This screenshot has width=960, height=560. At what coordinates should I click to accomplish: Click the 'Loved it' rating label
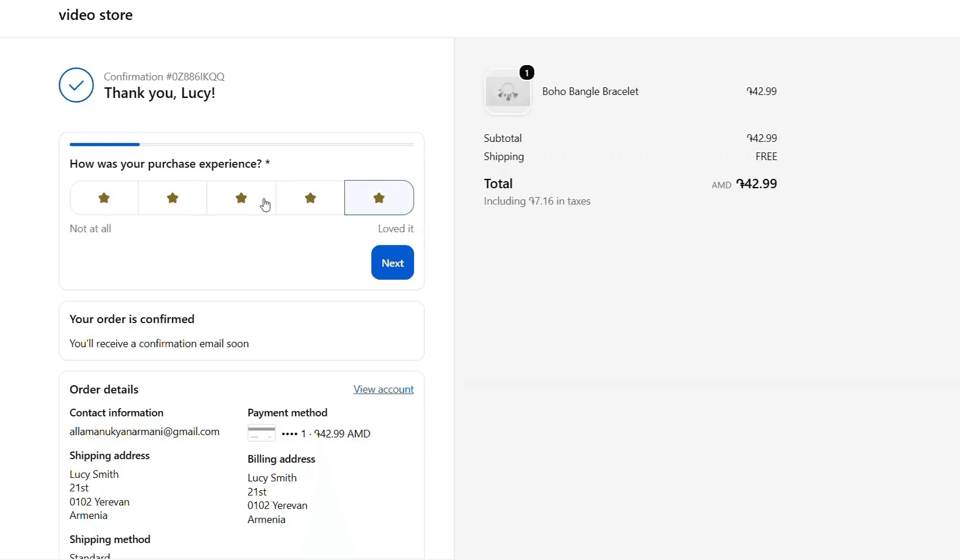[396, 229]
